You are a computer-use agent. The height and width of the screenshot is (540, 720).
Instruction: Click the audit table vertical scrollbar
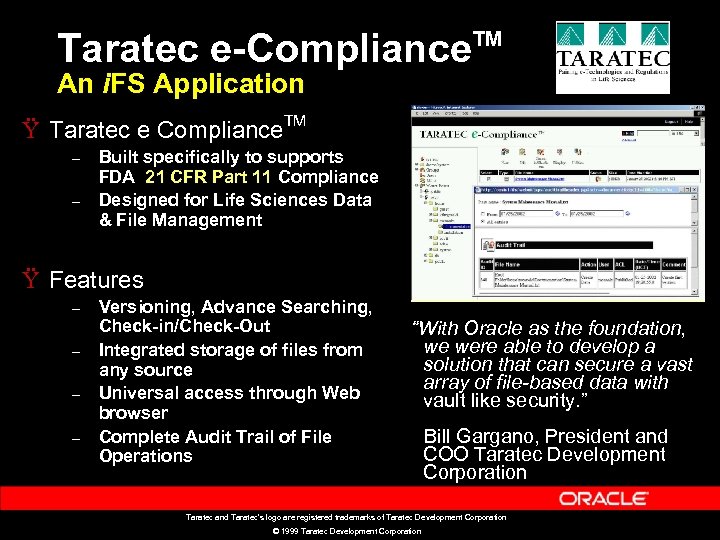coord(694,261)
